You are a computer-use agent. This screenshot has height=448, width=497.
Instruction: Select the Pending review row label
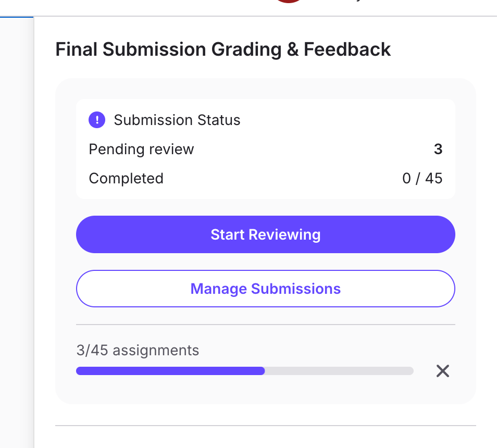[x=141, y=149]
